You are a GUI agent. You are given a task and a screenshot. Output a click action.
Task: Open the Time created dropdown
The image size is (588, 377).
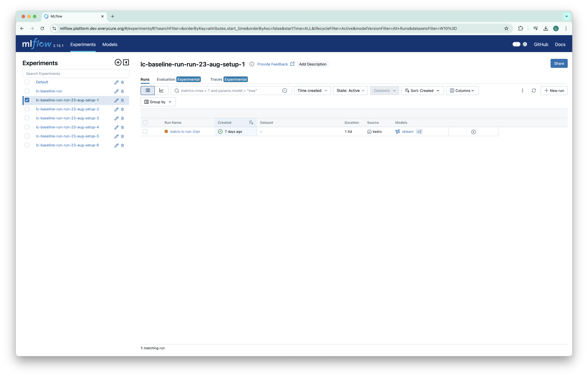pyautogui.click(x=312, y=91)
